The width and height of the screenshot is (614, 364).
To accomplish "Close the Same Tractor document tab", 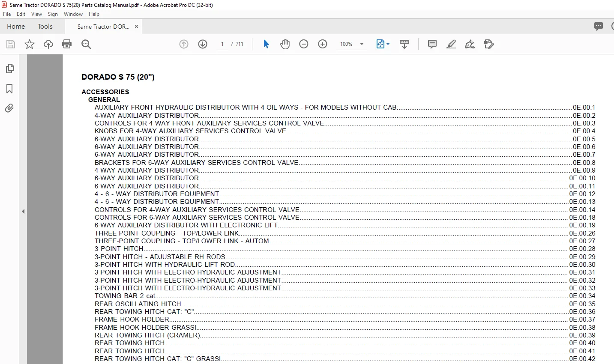I will coord(136,27).
